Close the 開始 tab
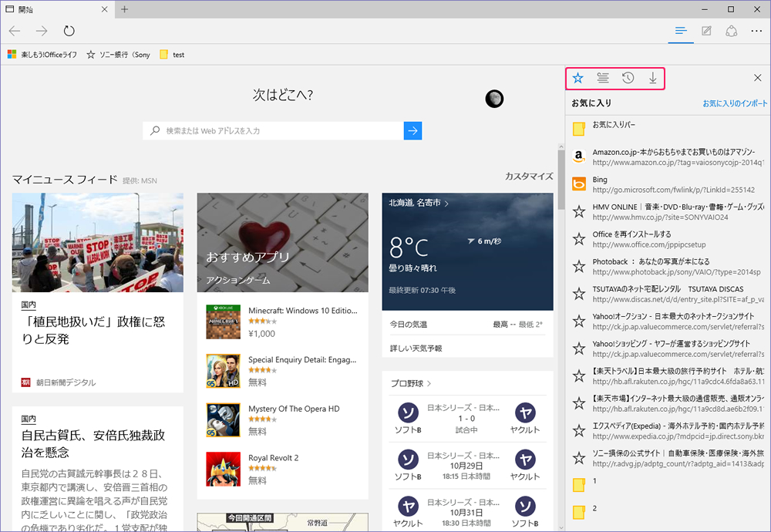 pos(104,9)
